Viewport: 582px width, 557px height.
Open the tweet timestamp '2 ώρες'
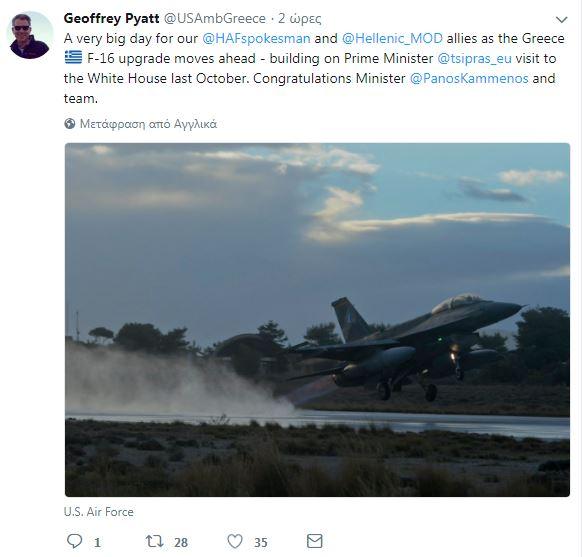[x=300, y=19]
